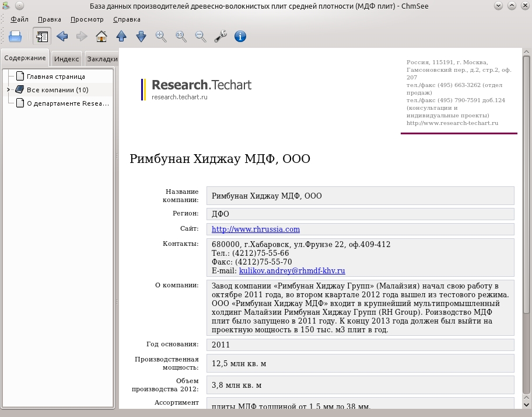Click the 12,5 млн кв. м value
532x417 pixels.
point(239,364)
